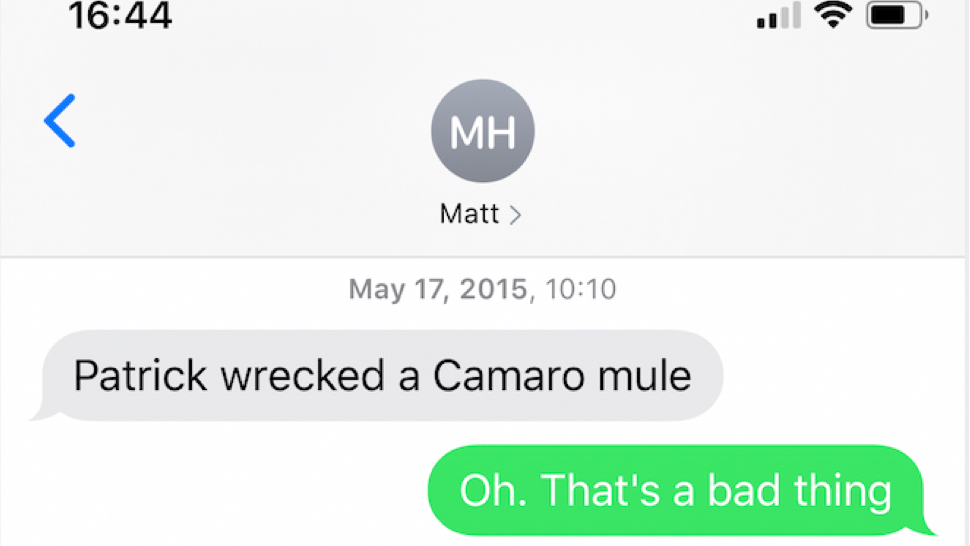Tap the 16:44 status bar clock
Screen dimensions: 970x546
point(120,15)
